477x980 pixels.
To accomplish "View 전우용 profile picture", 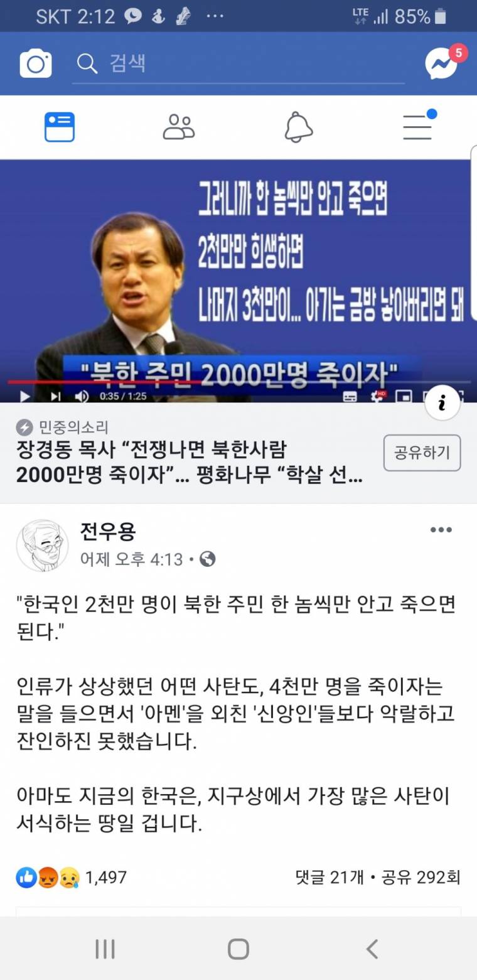I will pos(42,545).
